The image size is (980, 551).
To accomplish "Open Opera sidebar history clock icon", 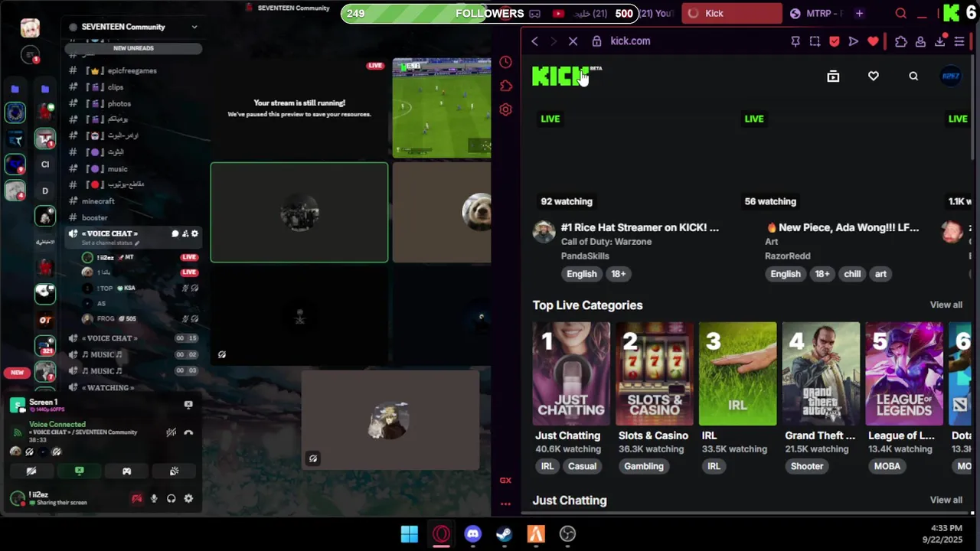I will (505, 62).
